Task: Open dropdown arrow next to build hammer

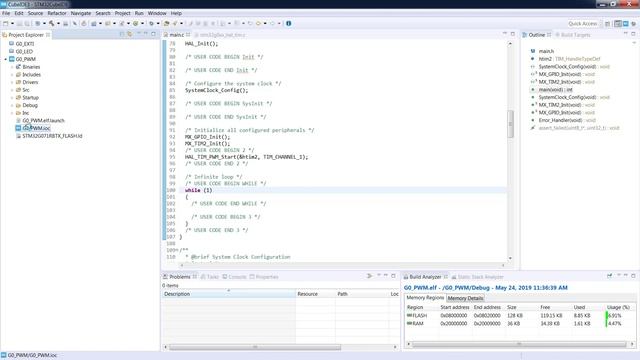Action: pyautogui.click(x=58, y=24)
